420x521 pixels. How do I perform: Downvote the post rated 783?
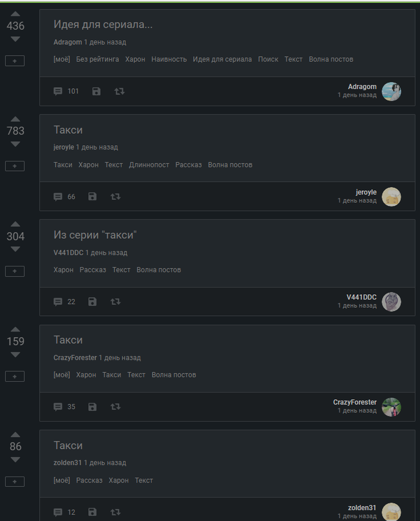[15, 144]
